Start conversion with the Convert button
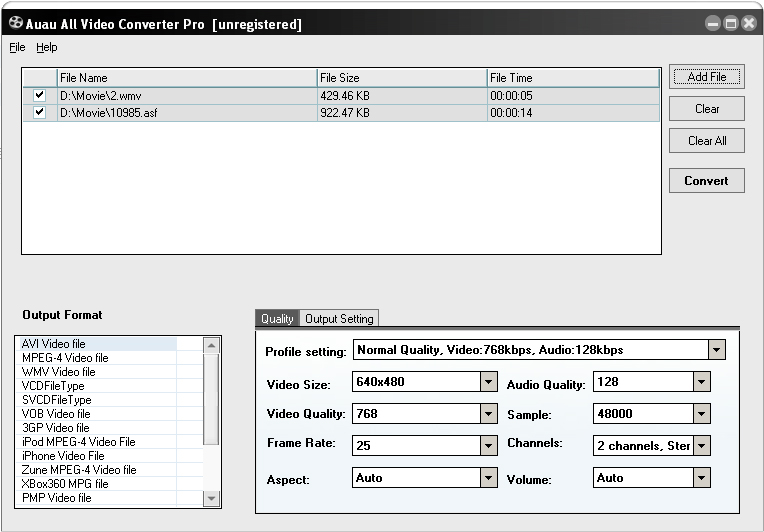The height and width of the screenshot is (532, 764). (707, 181)
